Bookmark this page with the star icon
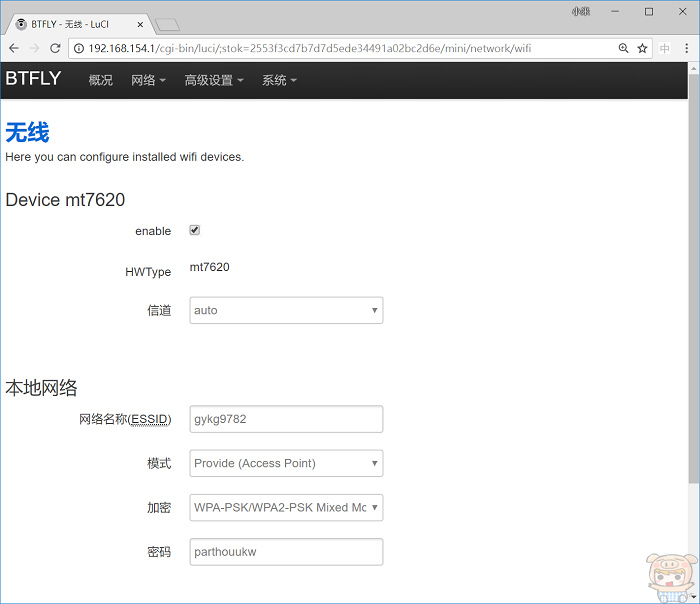The width and height of the screenshot is (700, 604). 642,48
